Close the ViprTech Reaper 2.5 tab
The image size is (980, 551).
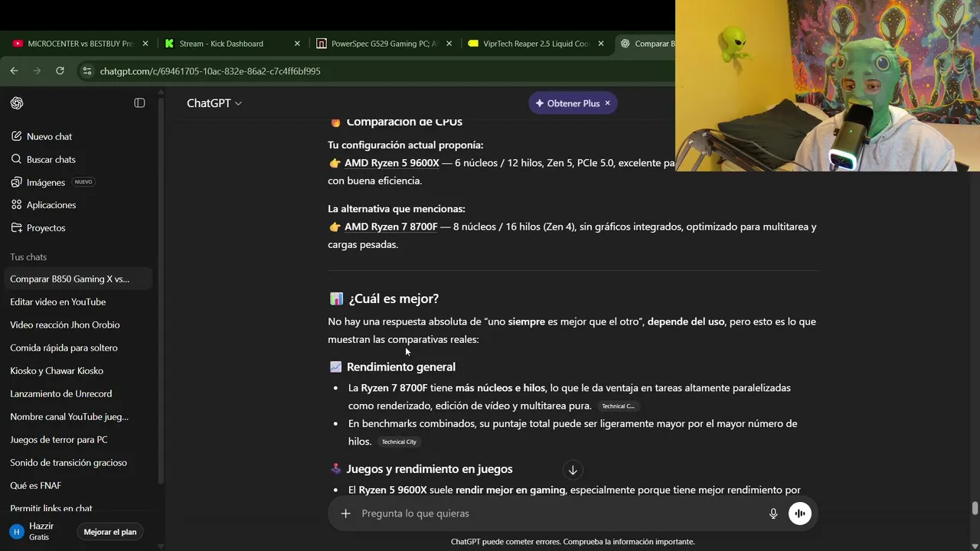(601, 44)
